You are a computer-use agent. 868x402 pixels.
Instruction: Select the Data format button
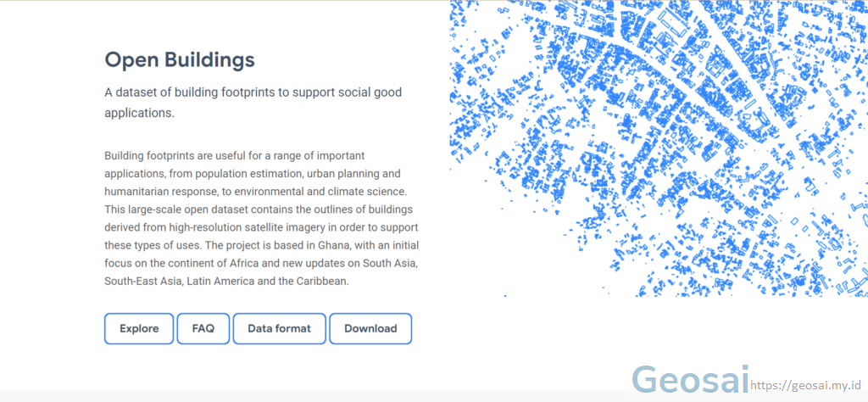pyautogui.click(x=279, y=328)
